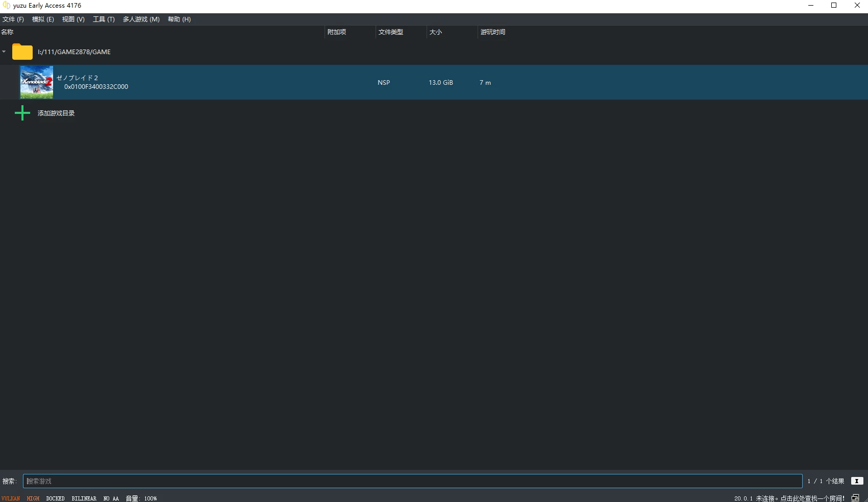
Task: Open the 文件 (F) menu
Action: tap(13, 19)
